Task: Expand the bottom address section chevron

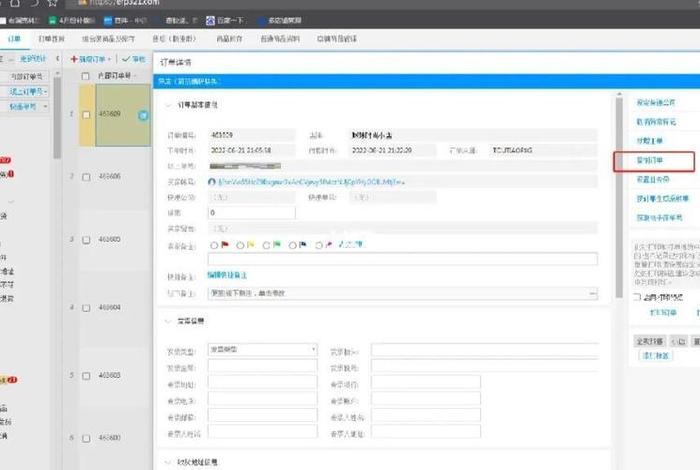Action: 168,462
